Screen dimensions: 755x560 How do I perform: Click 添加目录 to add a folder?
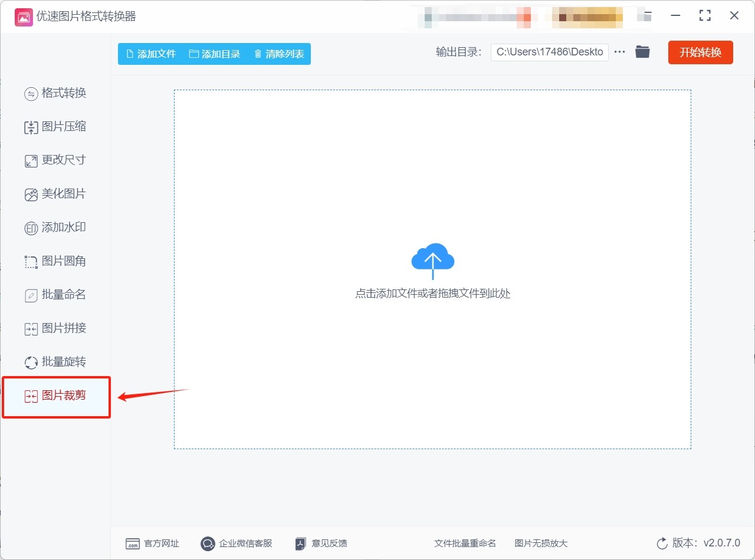[215, 54]
